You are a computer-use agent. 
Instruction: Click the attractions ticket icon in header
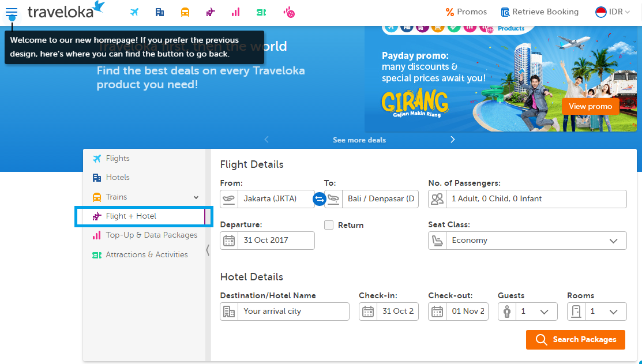[x=261, y=12]
